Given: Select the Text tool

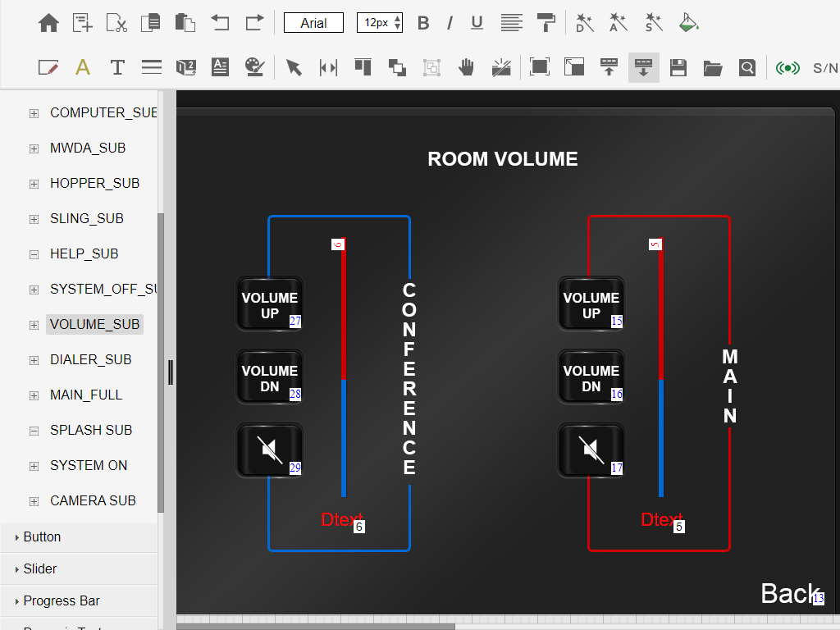Looking at the screenshot, I should coord(117,67).
